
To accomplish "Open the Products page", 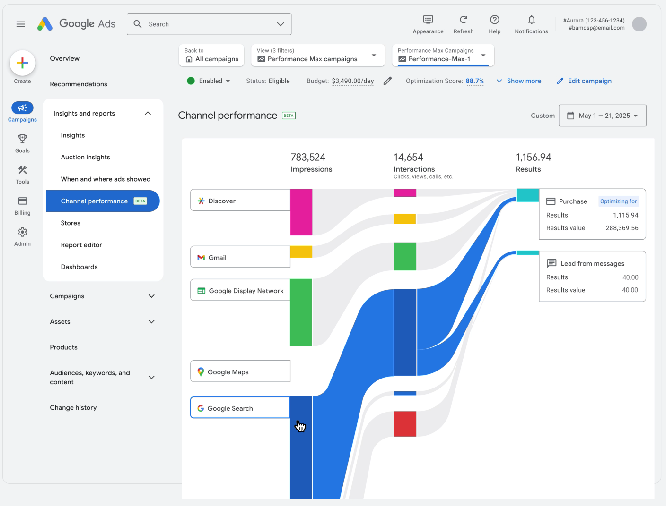I will pos(63,347).
